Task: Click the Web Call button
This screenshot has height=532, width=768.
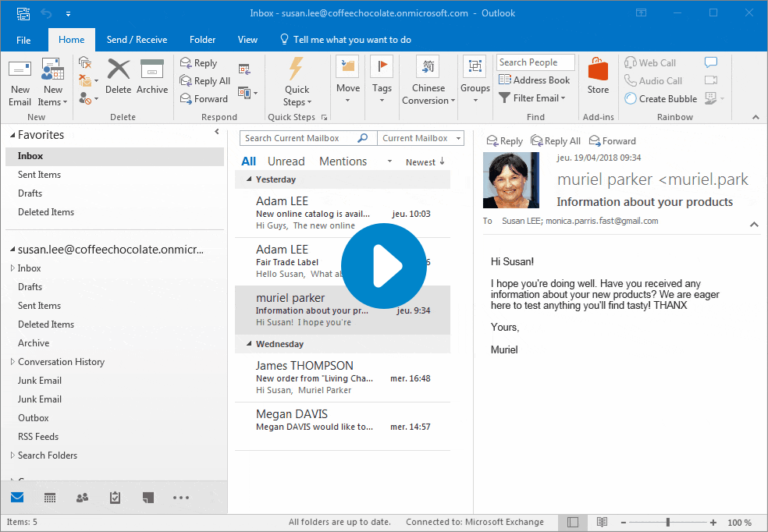Action: pos(650,62)
